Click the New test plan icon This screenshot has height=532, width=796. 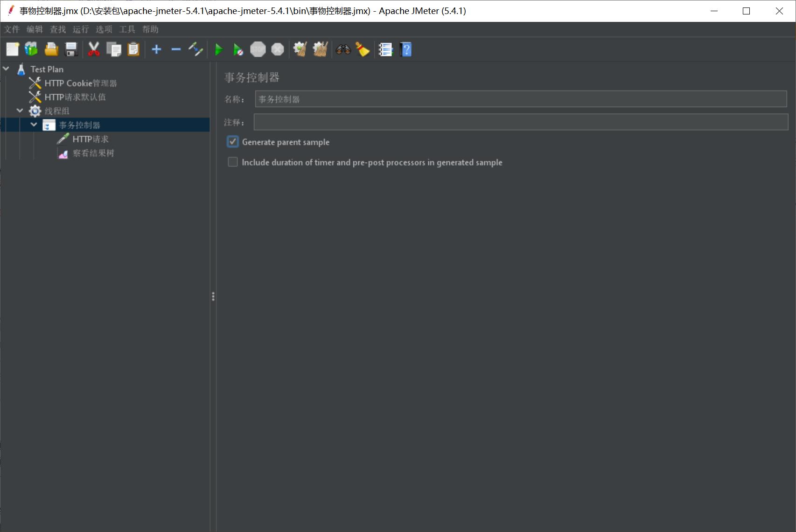[x=12, y=49]
